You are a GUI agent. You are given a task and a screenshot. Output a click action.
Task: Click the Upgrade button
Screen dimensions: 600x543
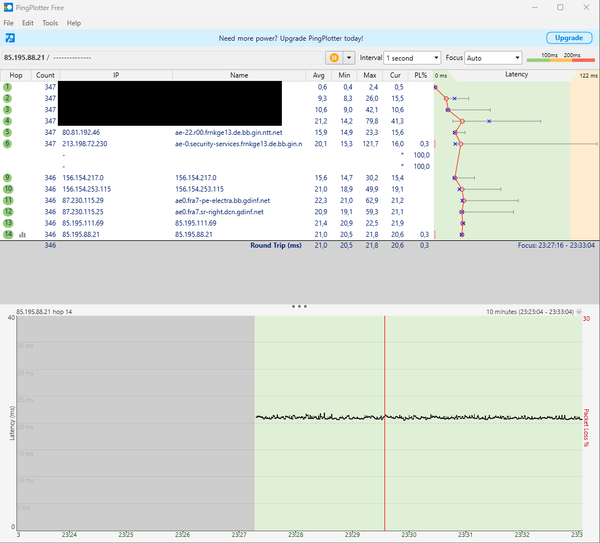[x=569, y=38]
